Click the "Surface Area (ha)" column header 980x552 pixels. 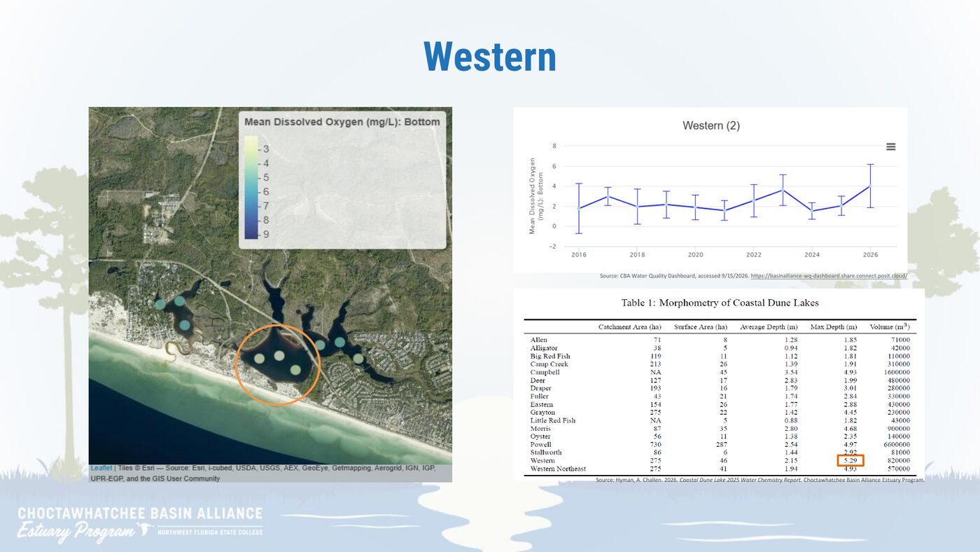[701, 327]
